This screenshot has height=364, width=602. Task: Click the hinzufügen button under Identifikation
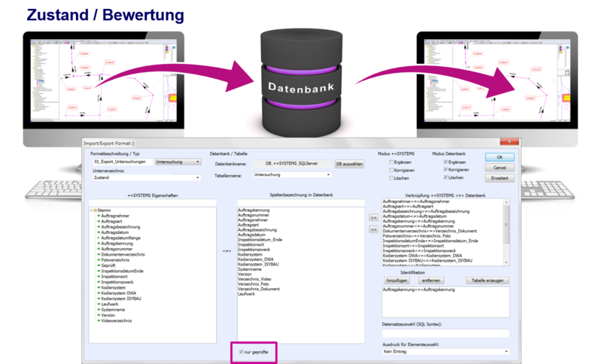[397, 281]
